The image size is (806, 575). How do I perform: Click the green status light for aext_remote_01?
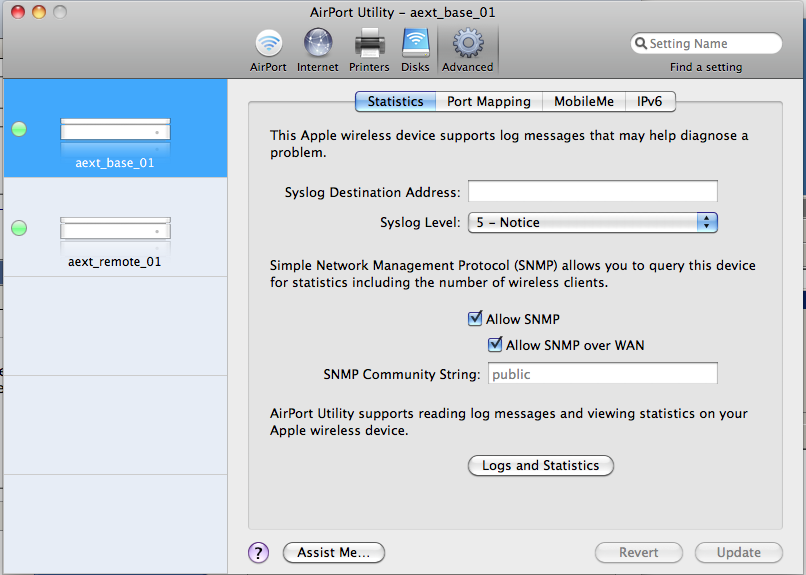(19, 228)
